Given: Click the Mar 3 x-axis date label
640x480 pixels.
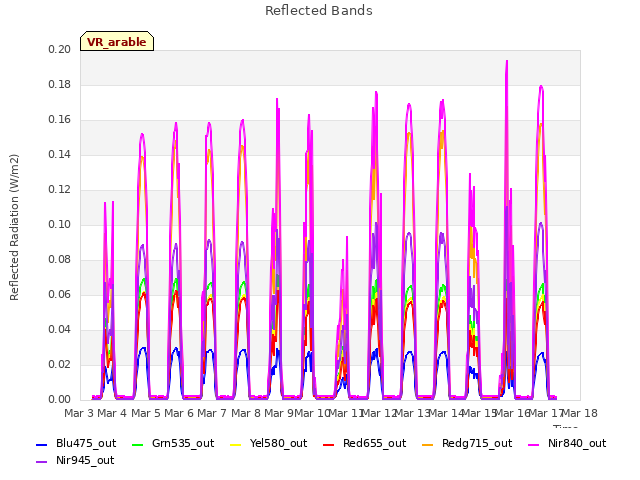Looking at the screenshot, I should point(79,413).
